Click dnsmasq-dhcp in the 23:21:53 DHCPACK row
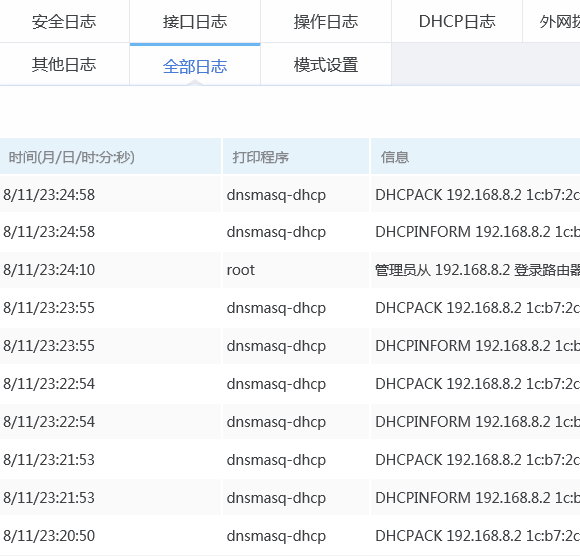 coord(276,459)
